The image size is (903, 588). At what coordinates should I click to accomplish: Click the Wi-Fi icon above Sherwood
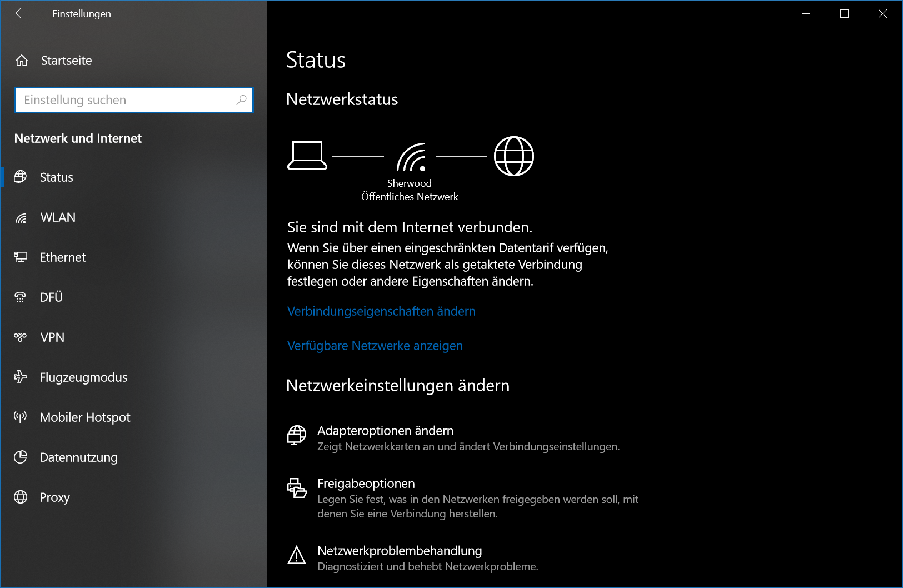[x=411, y=157]
